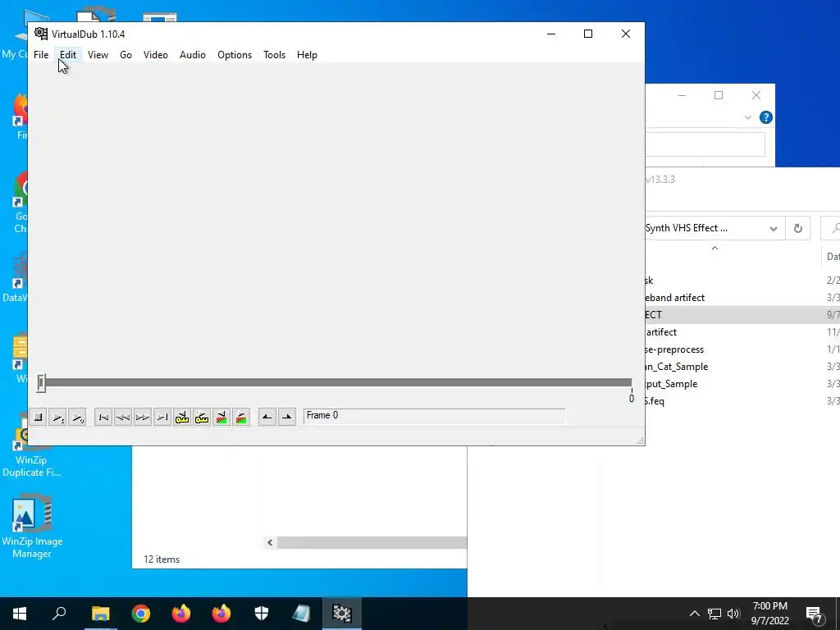Open the Video menu
840x630 pixels.
156,55
